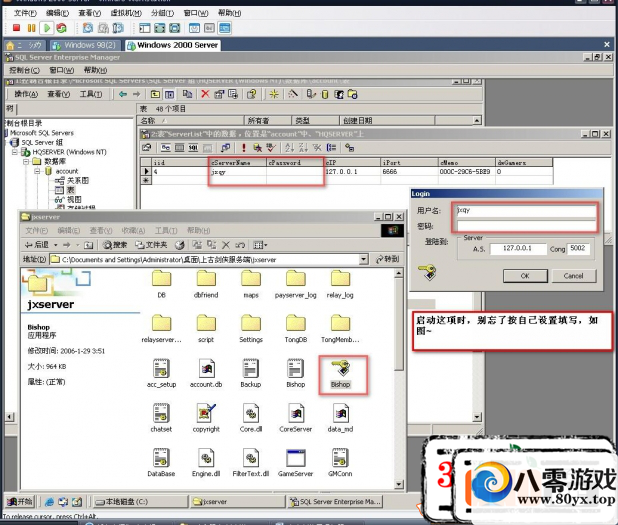The height and width of the screenshot is (525, 618).
Task: Open the VMware Help menu
Action: pyautogui.click(x=229, y=13)
